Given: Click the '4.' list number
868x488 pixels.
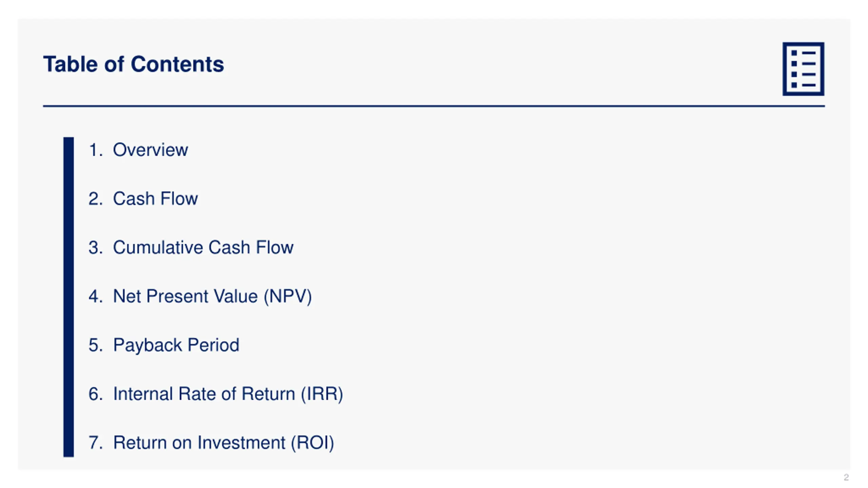Looking at the screenshot, I should [x=96, y=296].
